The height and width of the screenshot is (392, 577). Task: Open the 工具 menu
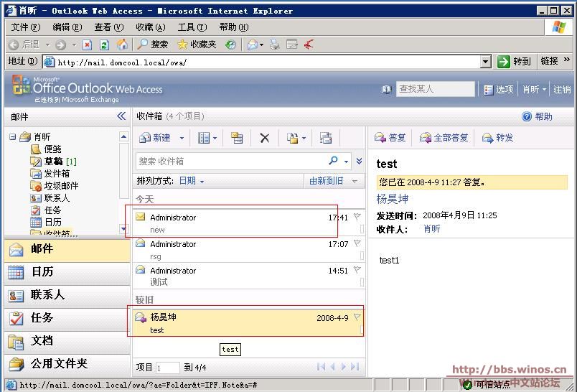192,27
